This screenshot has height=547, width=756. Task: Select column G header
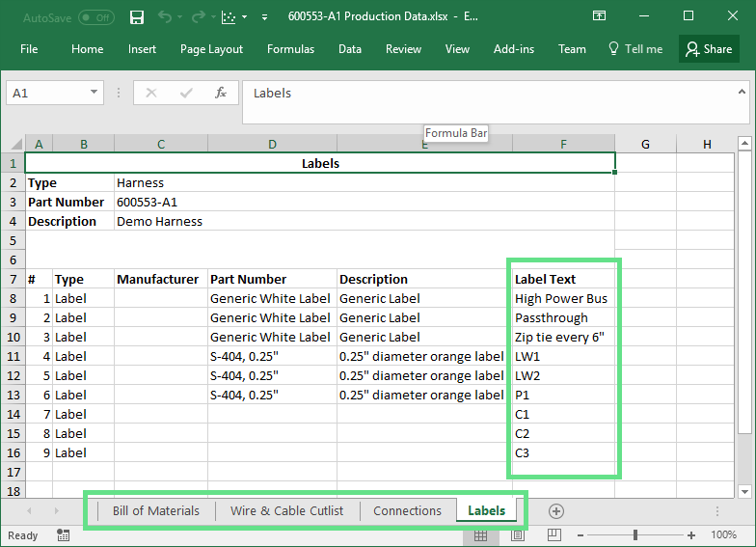(646, 145)
